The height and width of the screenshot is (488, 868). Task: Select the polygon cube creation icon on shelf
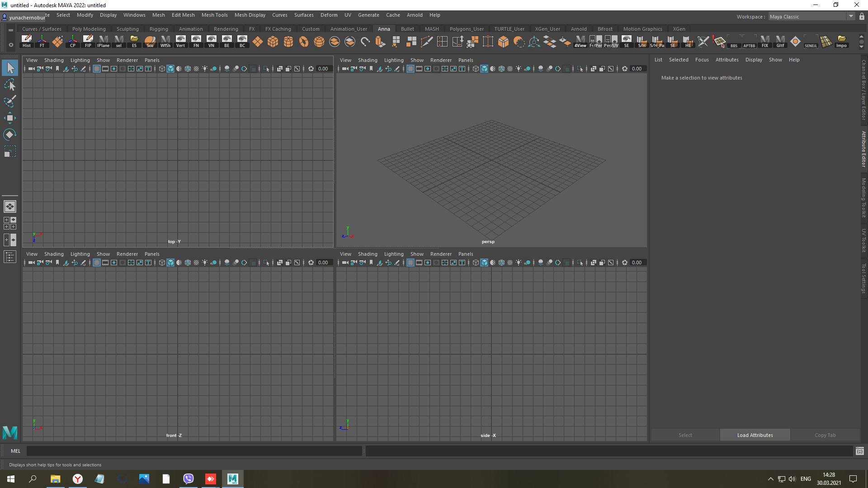(x=273, y=42)
